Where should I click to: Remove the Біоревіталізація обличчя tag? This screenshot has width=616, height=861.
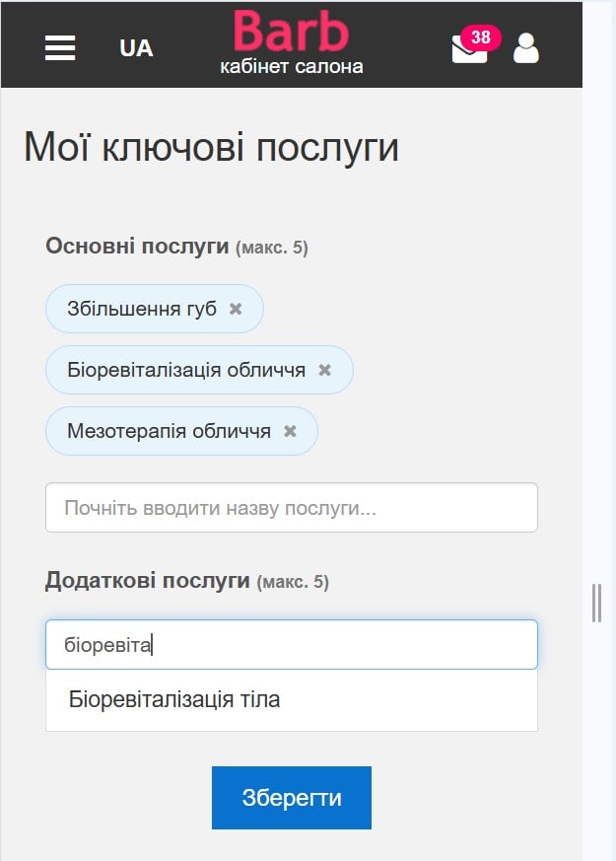pyautogui.click(x=325, y=370)
